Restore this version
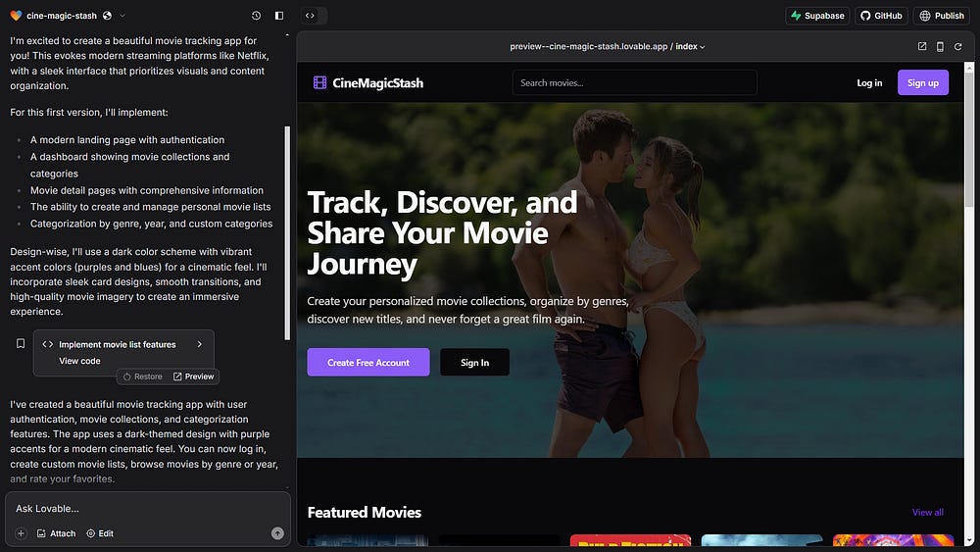Image resolution: width=980 pixels, height=552 pixels. [142, 376]
